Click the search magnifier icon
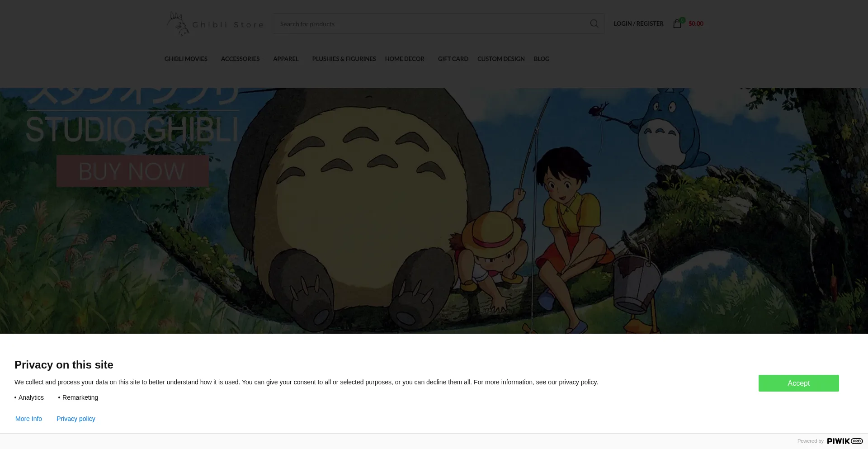This screenshot has height=449, width=868. click(x=594, y=24)
